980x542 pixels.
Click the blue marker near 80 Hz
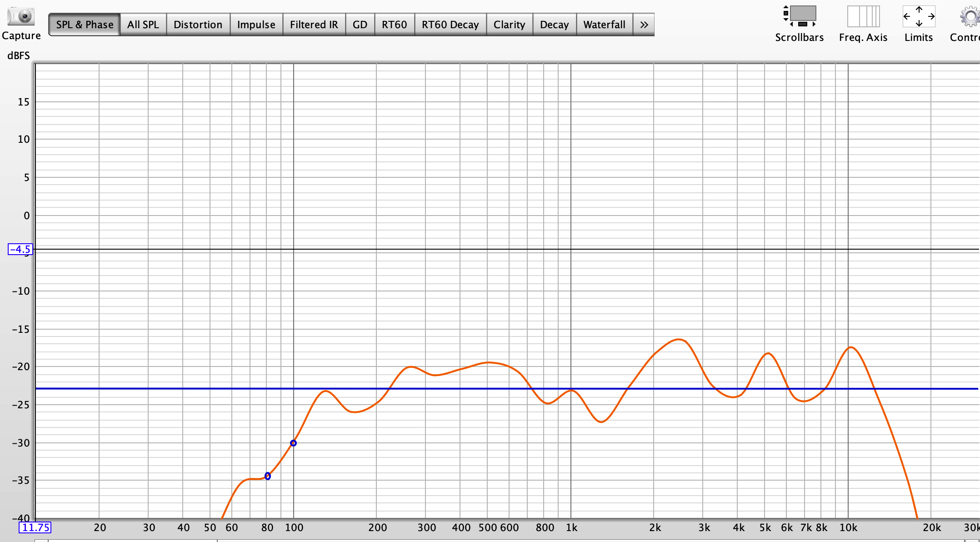[x=268, y=476]
